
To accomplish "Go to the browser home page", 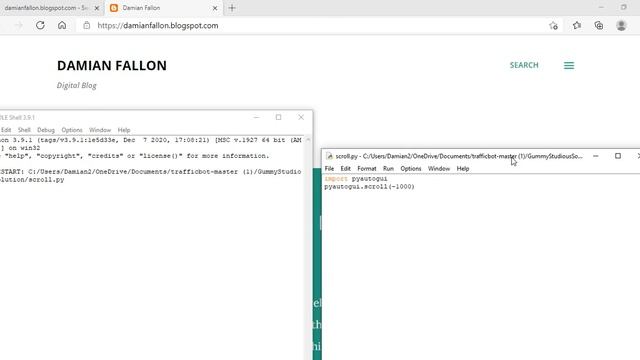I will coord(62,25).
